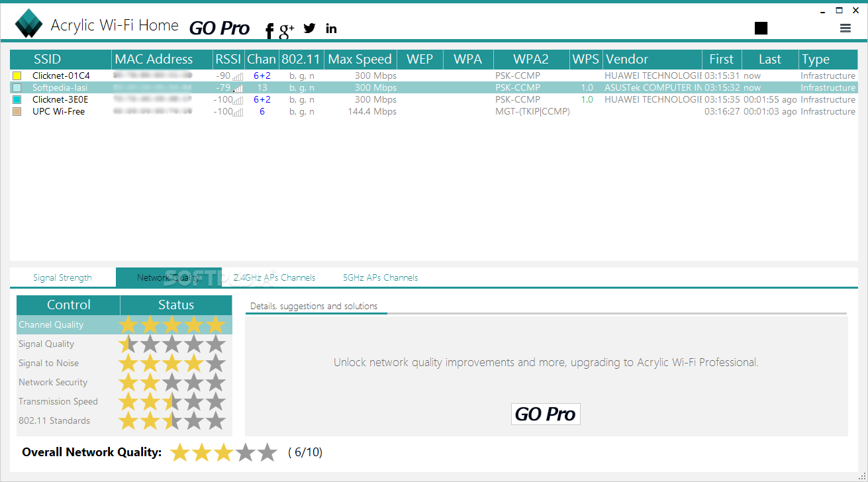Open the Twitter bird icon
Screen dimensions: 868x482
309,28
